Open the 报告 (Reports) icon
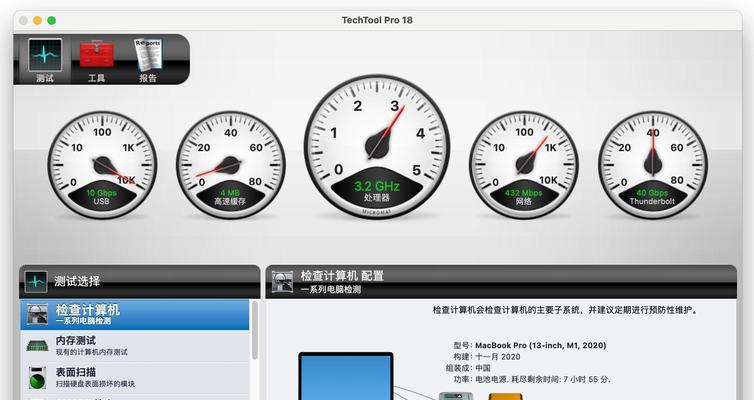The image size is (754, 400). [148, 60]
